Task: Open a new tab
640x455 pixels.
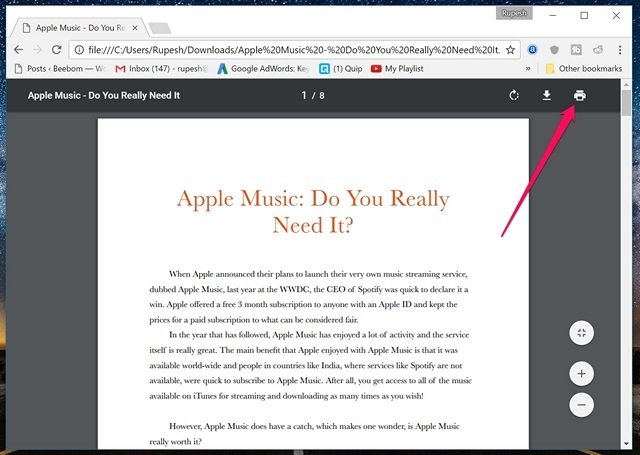Action: (x=160, y=27)
